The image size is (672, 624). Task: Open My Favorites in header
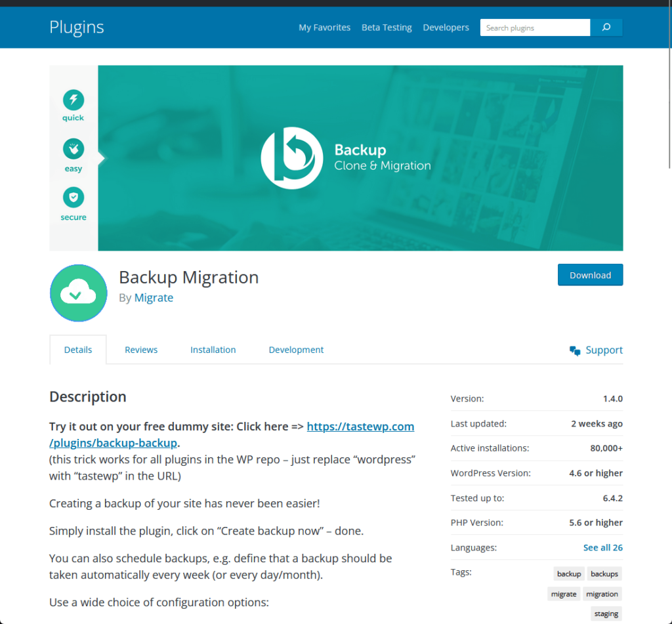[324, 28]
